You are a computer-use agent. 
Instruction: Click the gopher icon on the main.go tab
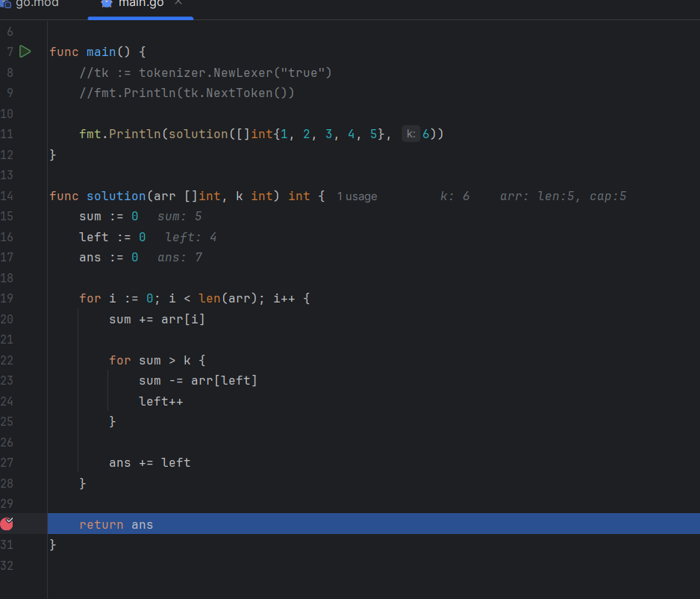tap(107, 4)
